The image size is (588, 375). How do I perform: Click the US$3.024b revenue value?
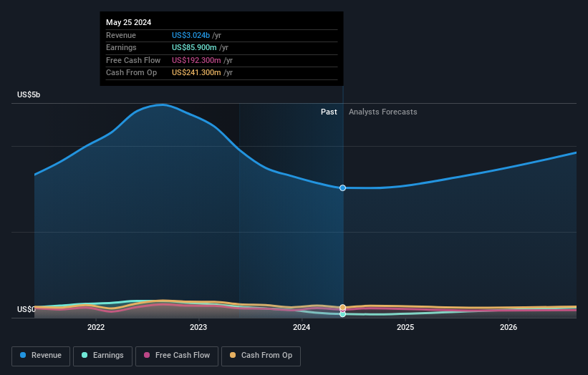tap(191, 35)
